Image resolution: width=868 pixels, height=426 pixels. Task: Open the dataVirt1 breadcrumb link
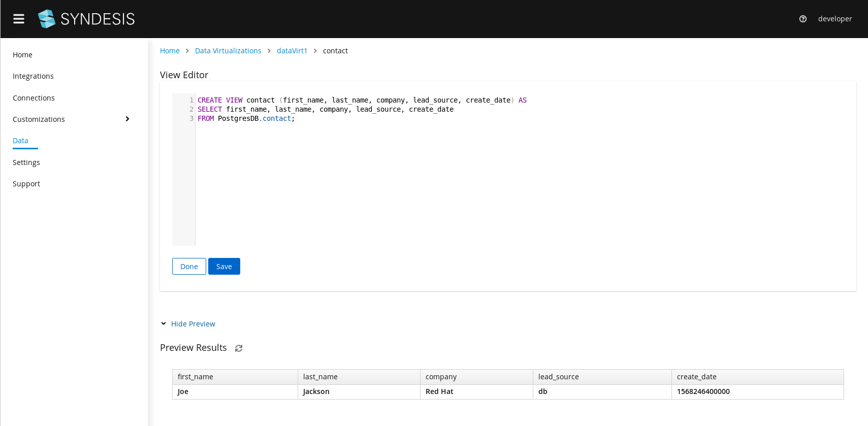(x=292, y=51)
